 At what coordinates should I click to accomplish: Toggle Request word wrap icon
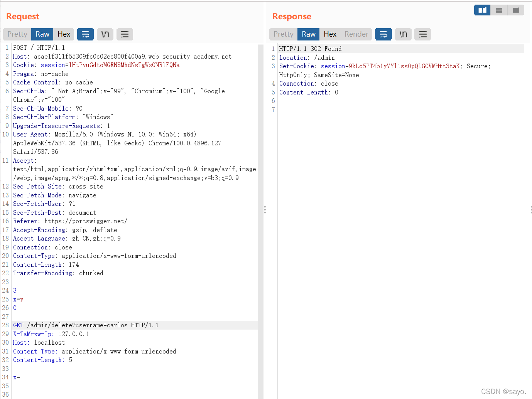click(x=86, y=34)
